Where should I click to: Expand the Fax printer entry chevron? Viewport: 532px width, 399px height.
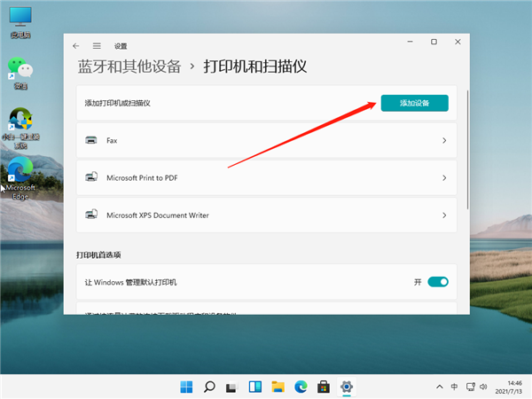pyautogui.click(x=443, y=140)
